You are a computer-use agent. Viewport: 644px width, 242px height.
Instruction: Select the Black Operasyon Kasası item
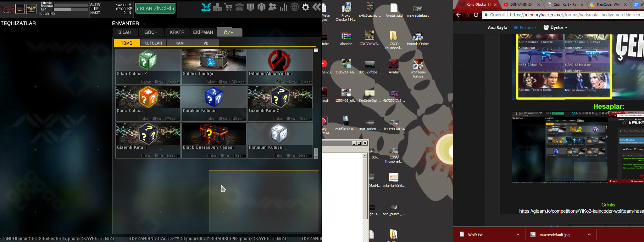(214, 141)
